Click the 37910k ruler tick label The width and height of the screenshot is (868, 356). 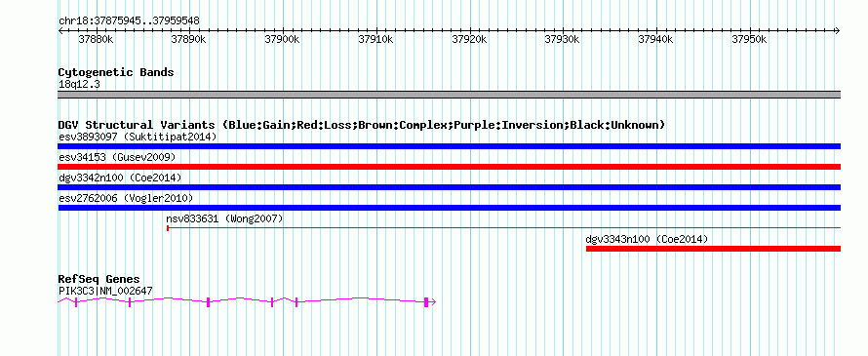click(375, 39)
